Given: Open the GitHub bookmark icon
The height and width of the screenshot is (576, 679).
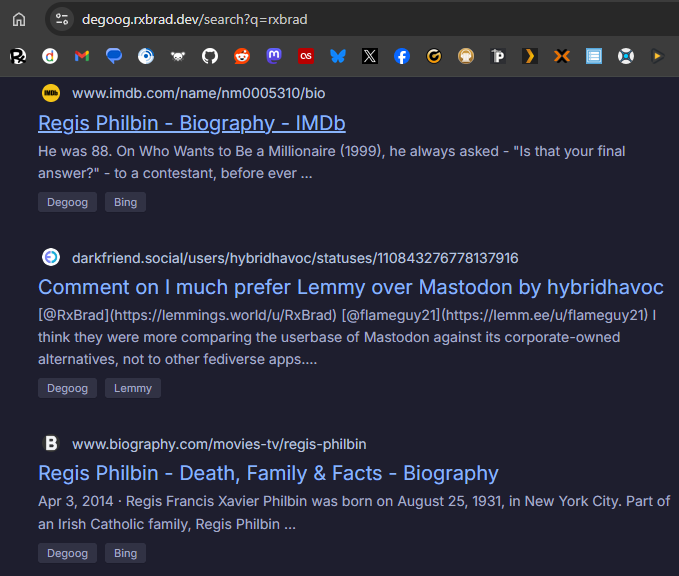Looking at the screenshot, I should tap(210, 56).
